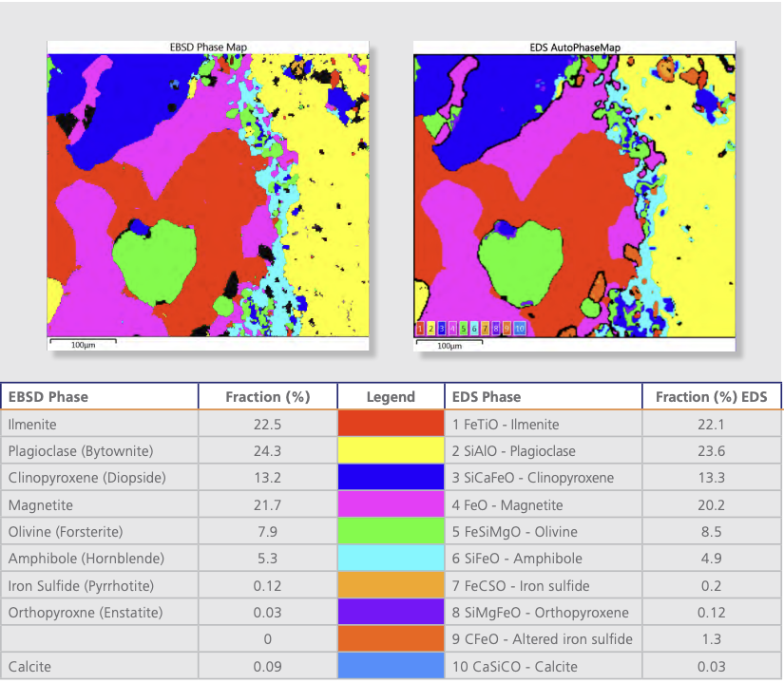Click the EBSD map 100µm scale bar
The width and height of the screenshot is (784, 683).
click(83, 344)
